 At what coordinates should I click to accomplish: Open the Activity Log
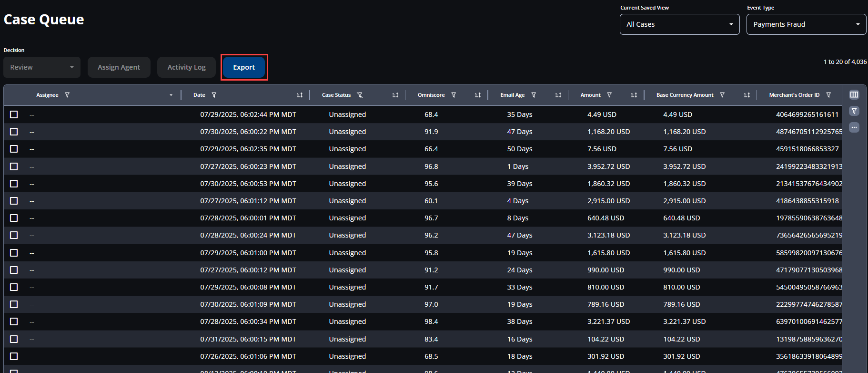pos(187,67)
